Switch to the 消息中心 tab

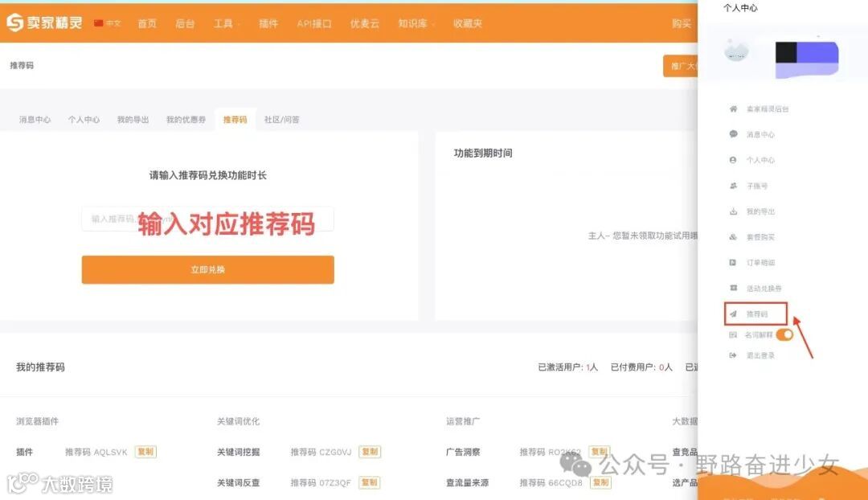(35, 120)
